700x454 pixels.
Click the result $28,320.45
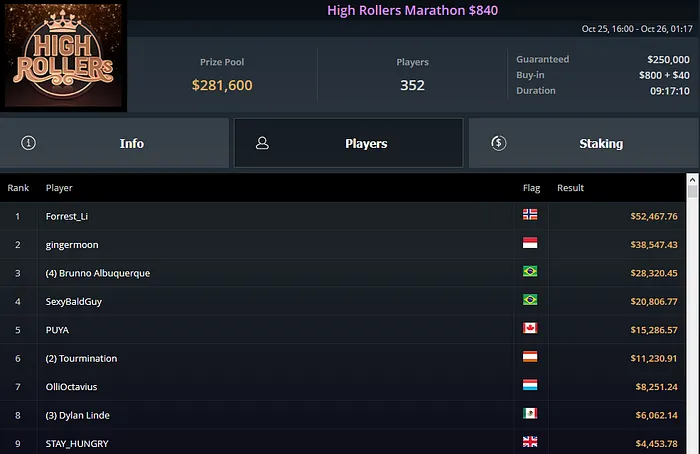[x=654, y=273]
